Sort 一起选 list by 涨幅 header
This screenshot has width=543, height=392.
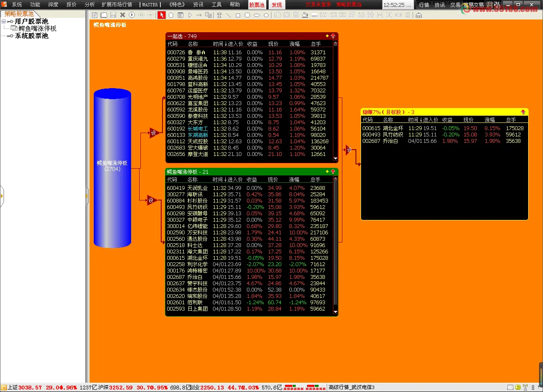[294, 44]
